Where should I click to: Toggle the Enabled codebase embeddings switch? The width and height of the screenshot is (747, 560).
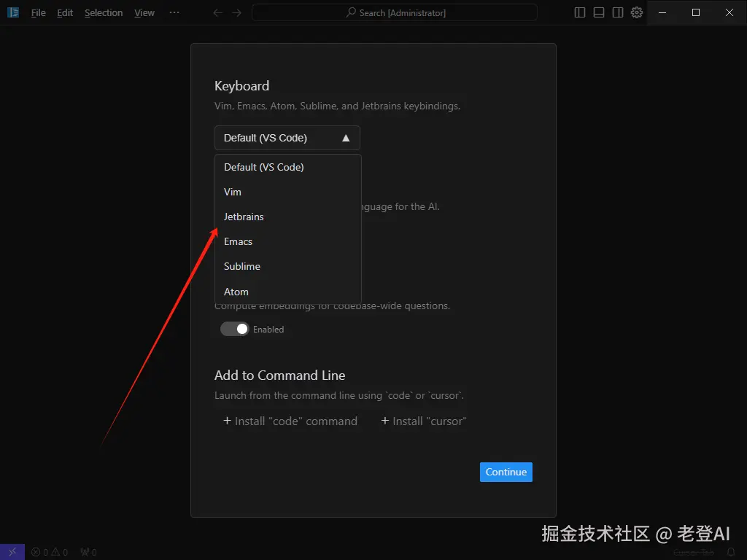coord(234,329)
